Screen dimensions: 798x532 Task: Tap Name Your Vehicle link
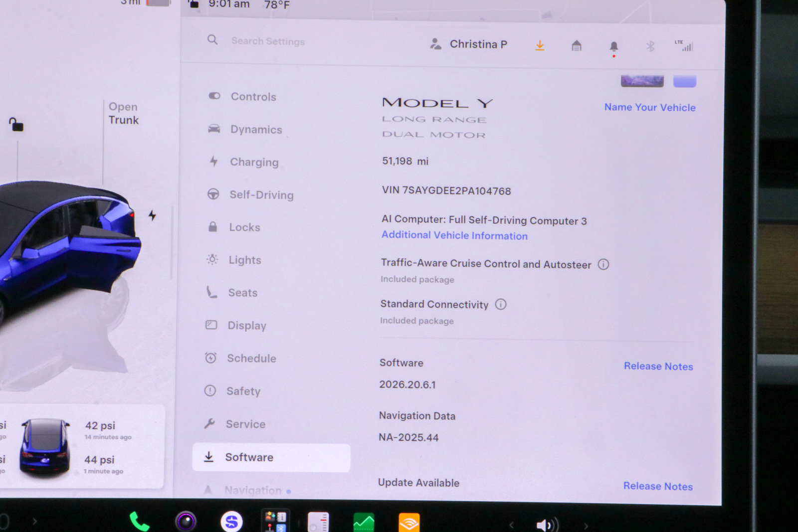pos(650,107)
